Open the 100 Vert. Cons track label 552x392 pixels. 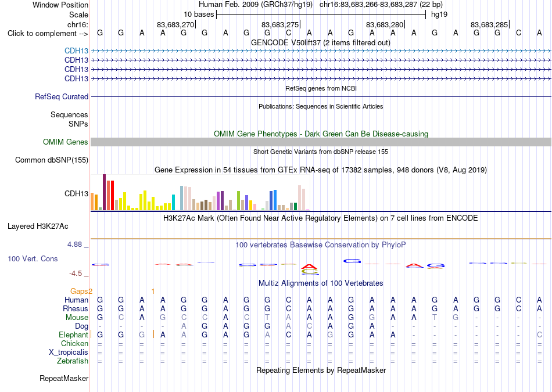(33, 258)
